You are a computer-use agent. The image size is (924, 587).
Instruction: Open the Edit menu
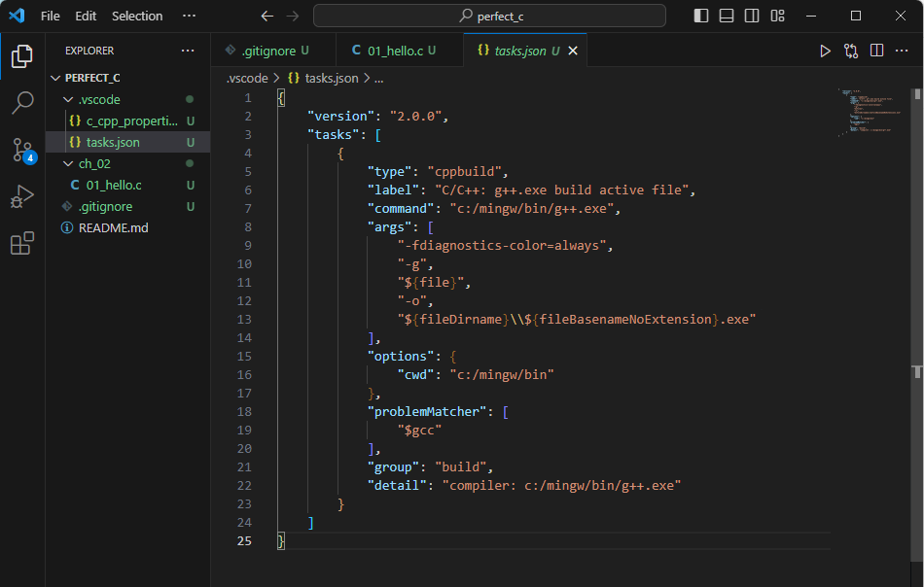86,16
